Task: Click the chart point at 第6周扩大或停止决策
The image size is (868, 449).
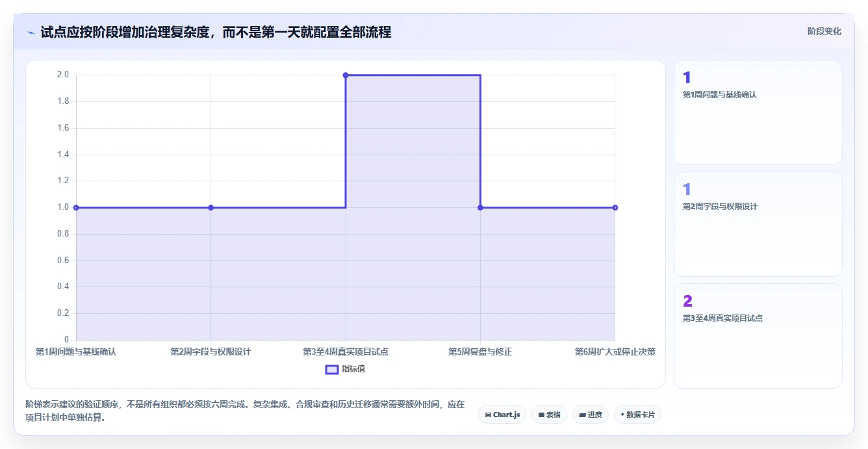Action: tap(615, 207)
